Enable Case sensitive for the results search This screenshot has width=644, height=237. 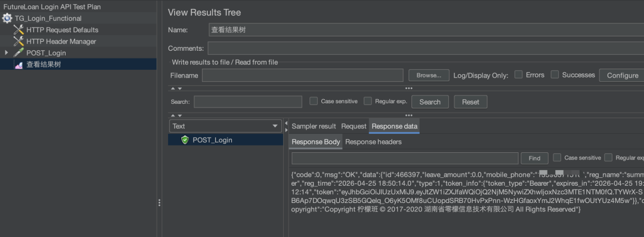(314, 101)
